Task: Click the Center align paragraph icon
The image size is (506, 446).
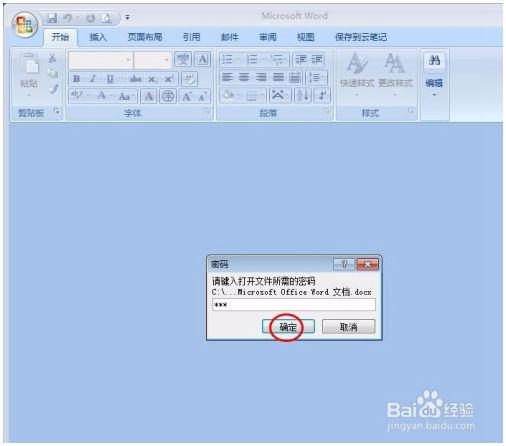Action: click(x=244, y=78)
